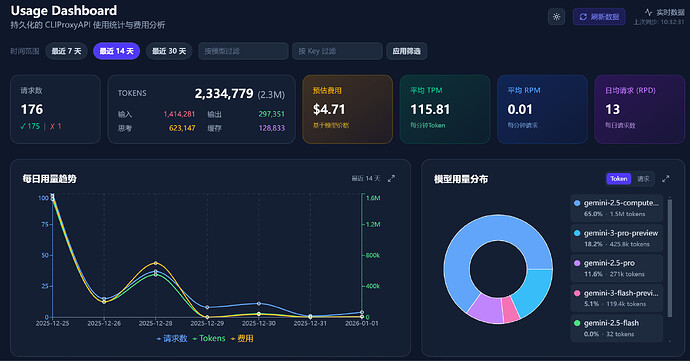Open the request count card showing 176

pyautogui.click(x=55, y=109)
